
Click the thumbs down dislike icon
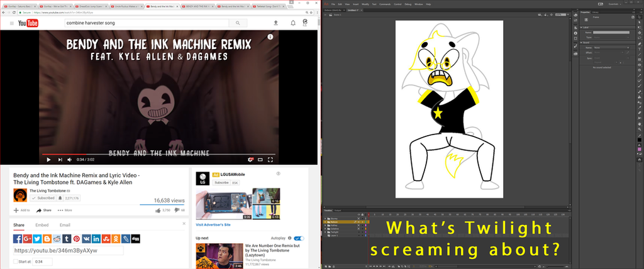(177, 211)
